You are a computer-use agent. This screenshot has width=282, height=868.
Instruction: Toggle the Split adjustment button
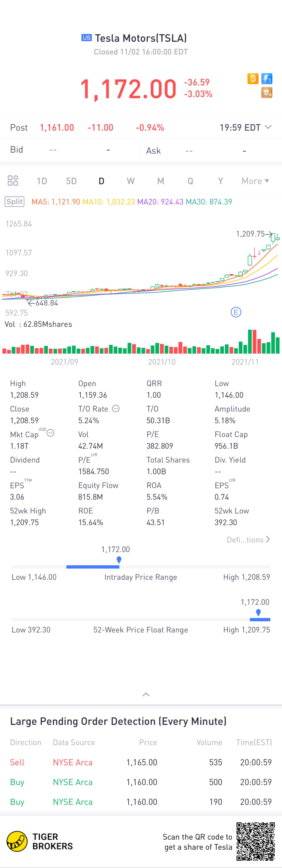(x=15, y=202)
